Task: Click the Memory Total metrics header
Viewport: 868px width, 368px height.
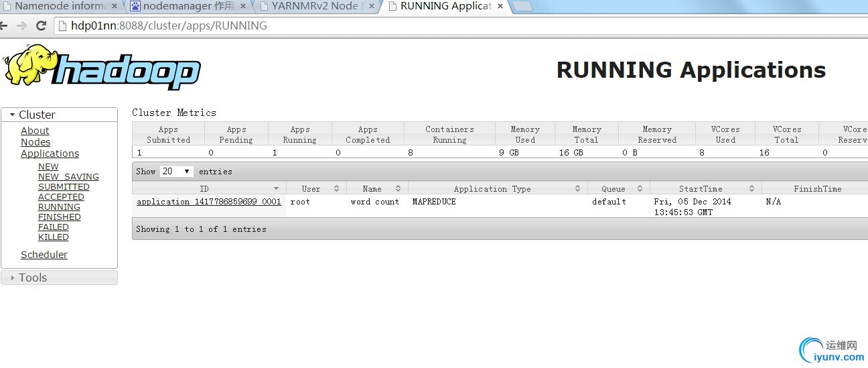Action: pos(587,135)
